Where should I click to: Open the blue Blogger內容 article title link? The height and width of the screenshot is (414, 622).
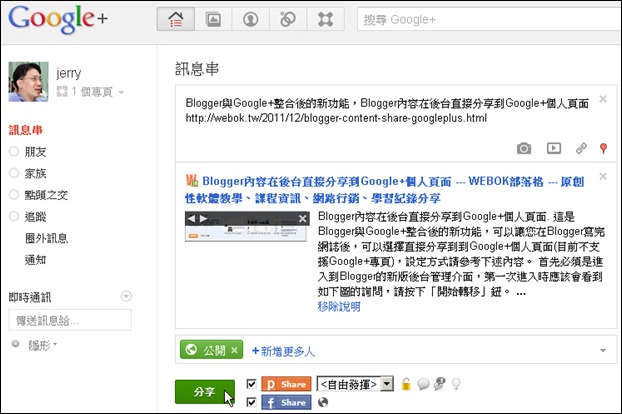click(x=385, y=190)
